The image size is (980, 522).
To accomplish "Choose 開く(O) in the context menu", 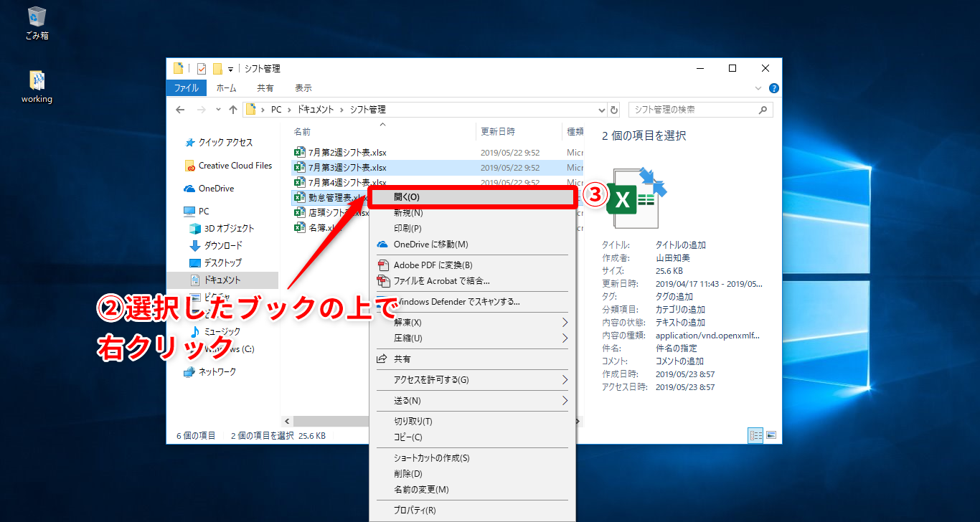I will [x=472, y=197].
